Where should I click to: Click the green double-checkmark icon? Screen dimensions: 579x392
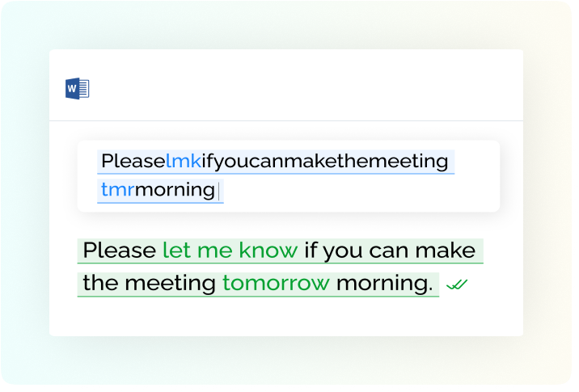(x=457, y=285)
